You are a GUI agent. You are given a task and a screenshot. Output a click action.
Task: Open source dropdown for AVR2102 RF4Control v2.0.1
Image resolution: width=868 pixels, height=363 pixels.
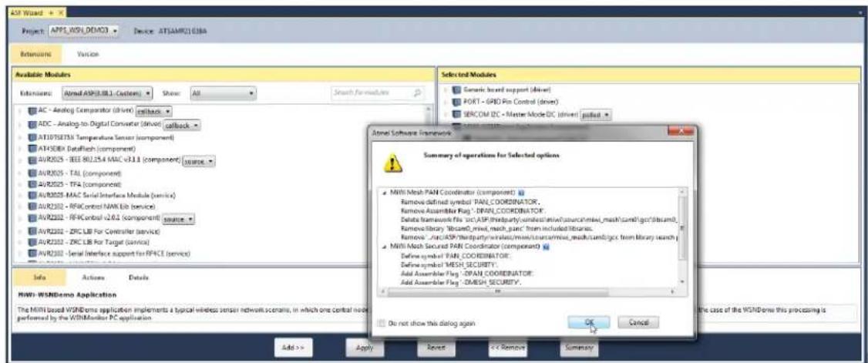coord(178,220)
